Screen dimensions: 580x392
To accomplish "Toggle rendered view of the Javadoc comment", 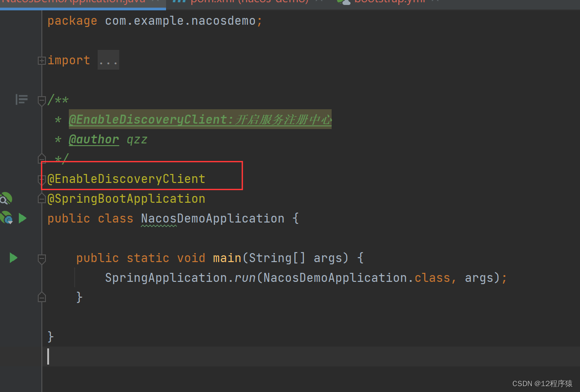I will pyautogui.click(x=22, y=99).
